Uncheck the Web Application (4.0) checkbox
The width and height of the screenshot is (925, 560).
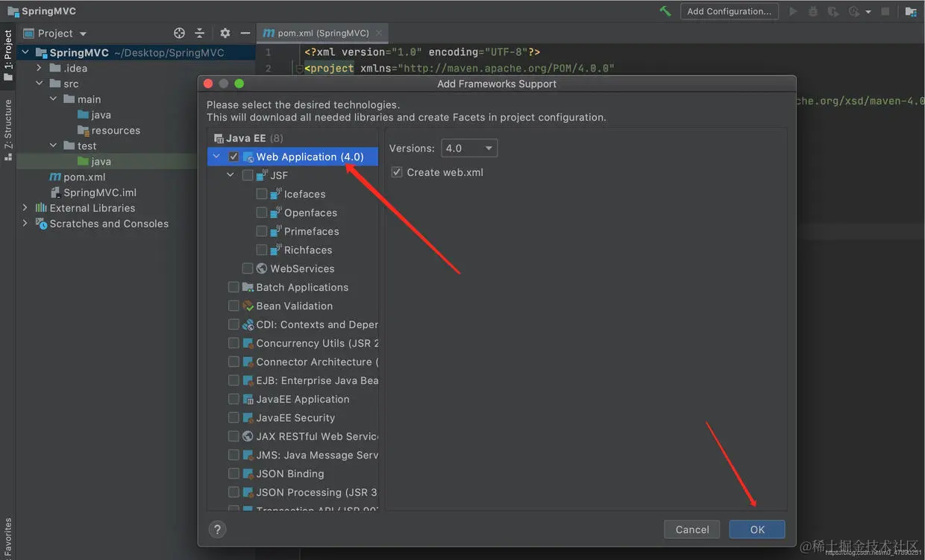click(x=233, y=157)
